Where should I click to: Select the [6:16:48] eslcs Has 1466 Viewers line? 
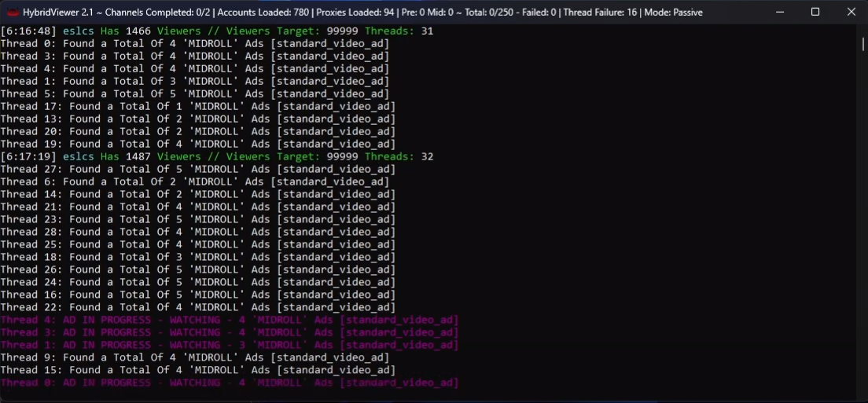217,31
